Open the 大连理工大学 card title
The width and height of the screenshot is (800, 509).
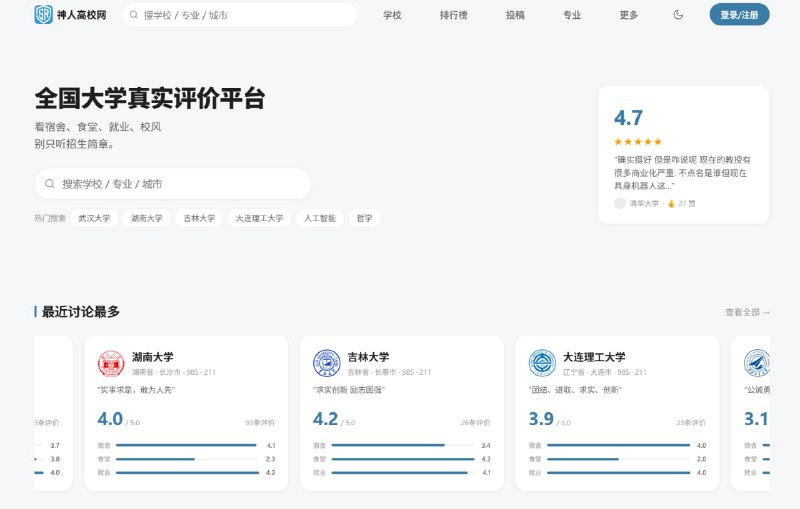594,357
